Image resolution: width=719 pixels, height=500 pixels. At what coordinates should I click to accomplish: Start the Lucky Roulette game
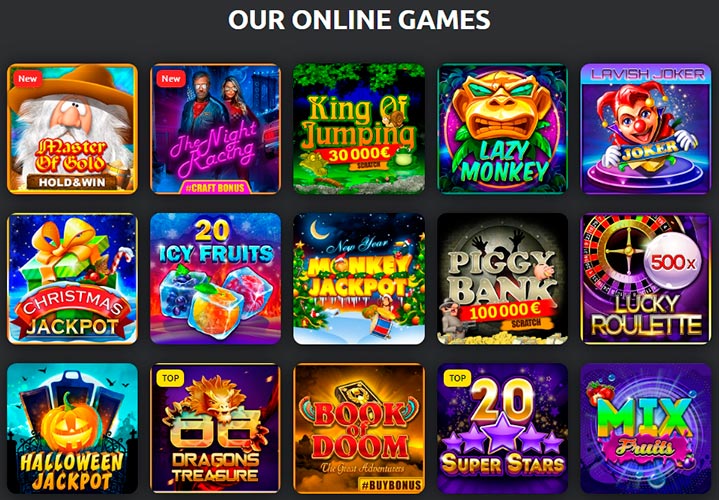click(x=646, y=278)
